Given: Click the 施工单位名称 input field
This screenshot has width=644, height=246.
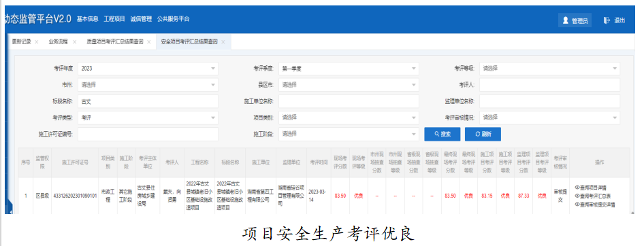Looking at the screenshot, I should pos(349,101).
